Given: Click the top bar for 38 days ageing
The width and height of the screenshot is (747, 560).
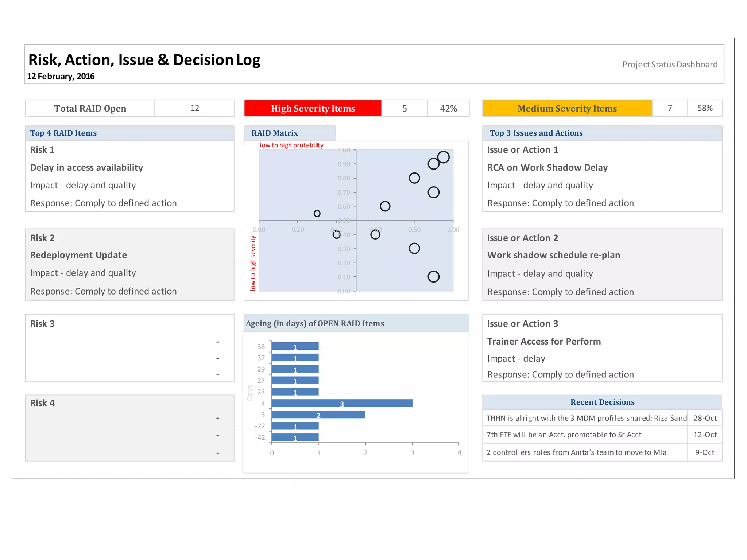Looking at the screenshot, I should pos(295,346).
